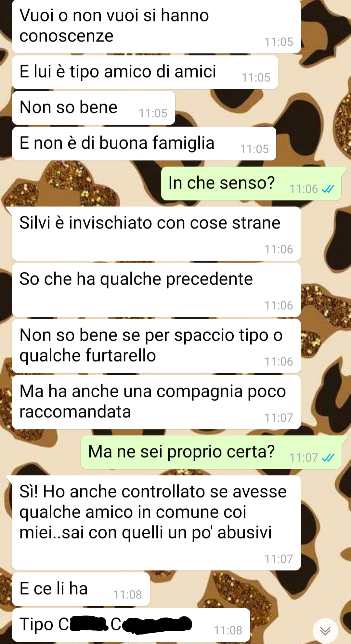Select "So che ha qualche precedente" message

click(156, 290)
